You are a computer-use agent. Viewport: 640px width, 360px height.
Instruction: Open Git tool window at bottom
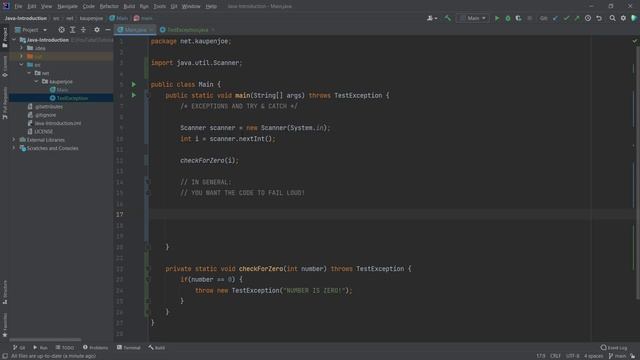pos(19,348)
